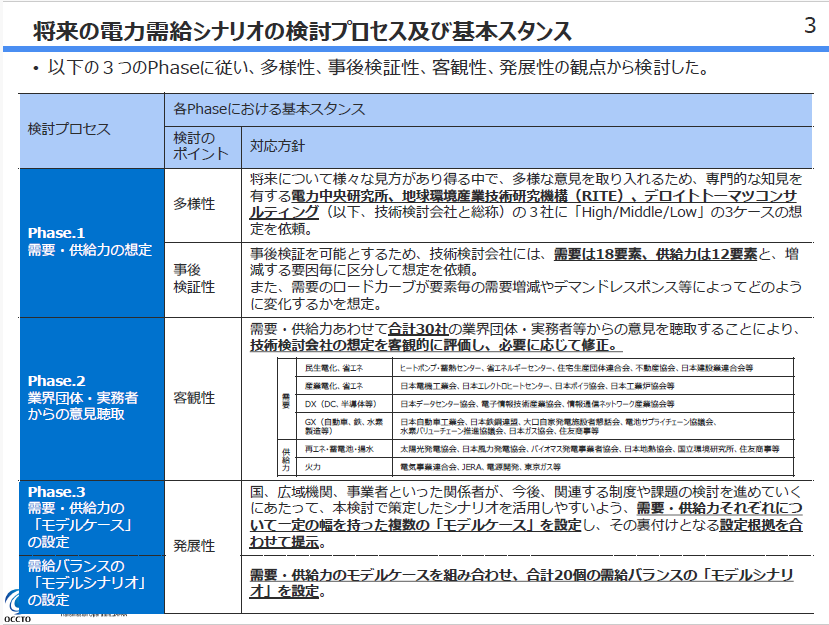Click the 事後検証性 cell
This screenshot has width=829, height=625.
[203, 280]
